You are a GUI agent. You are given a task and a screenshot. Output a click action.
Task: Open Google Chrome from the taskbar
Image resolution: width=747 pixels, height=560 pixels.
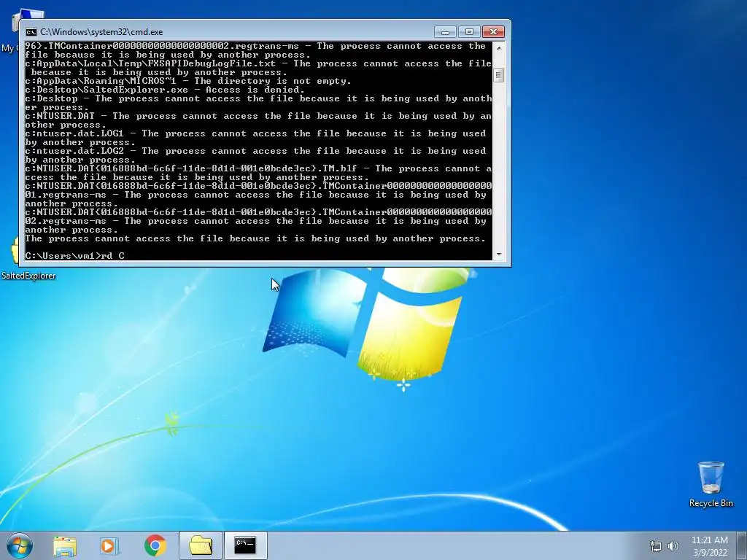155,545
